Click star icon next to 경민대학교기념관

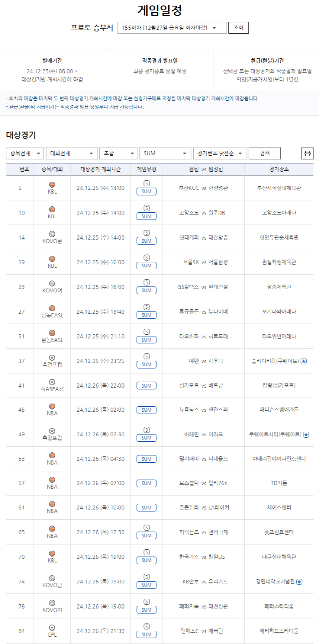[x=299, y=582]
